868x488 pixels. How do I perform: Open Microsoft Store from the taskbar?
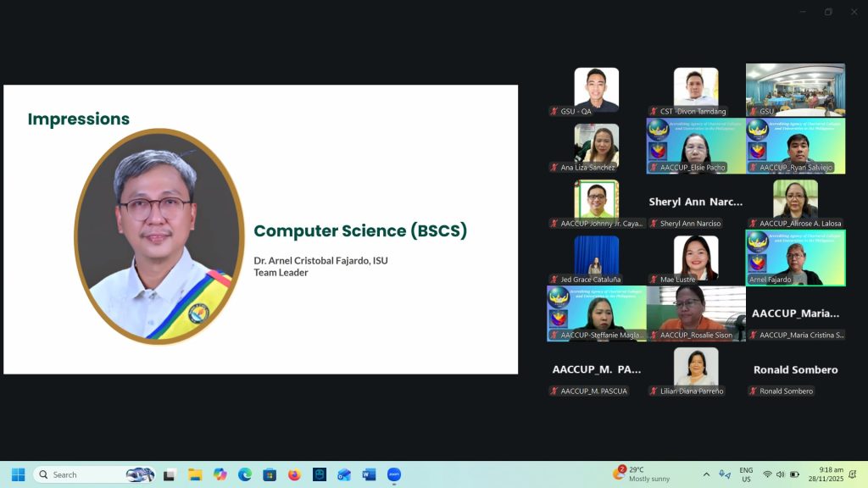[x=270, y=474]
